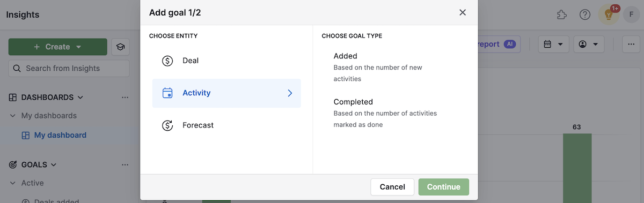Open the graduation cap learning icon

coord(120,47)
